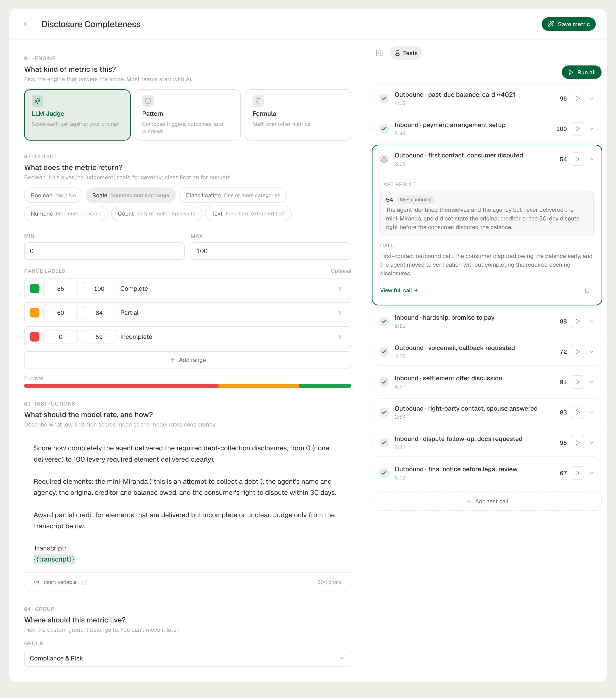Open the Compliance & Risk group dropdown

coord(187,658)
